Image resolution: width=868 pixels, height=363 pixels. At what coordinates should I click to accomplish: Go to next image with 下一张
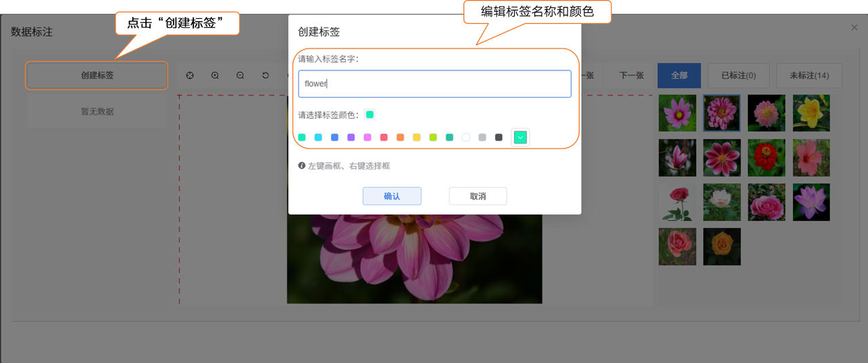click(631, 76)
